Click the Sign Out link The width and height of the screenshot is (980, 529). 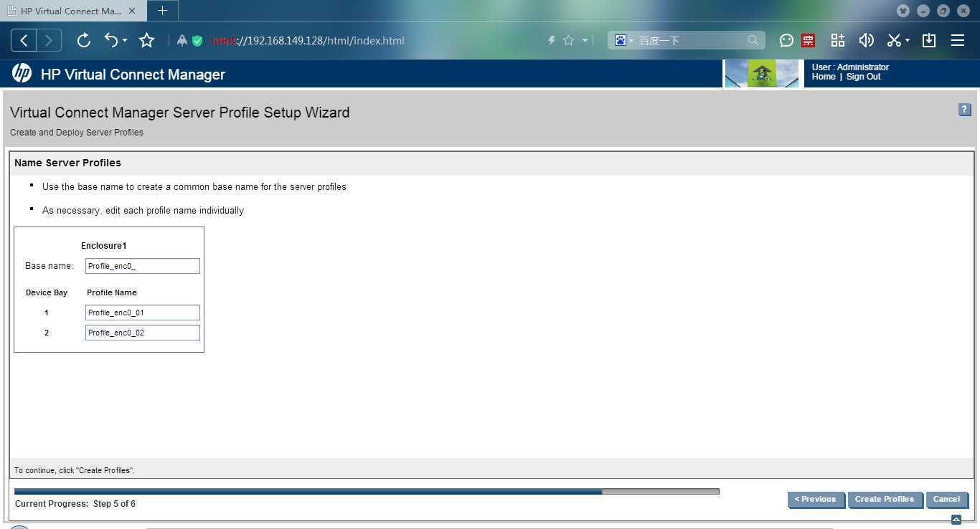[863, 77]
